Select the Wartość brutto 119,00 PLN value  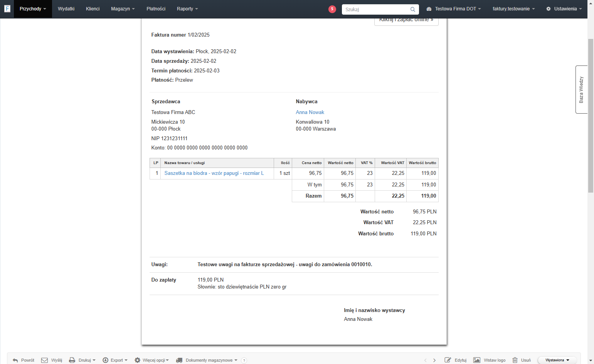[x=424, y=234]
